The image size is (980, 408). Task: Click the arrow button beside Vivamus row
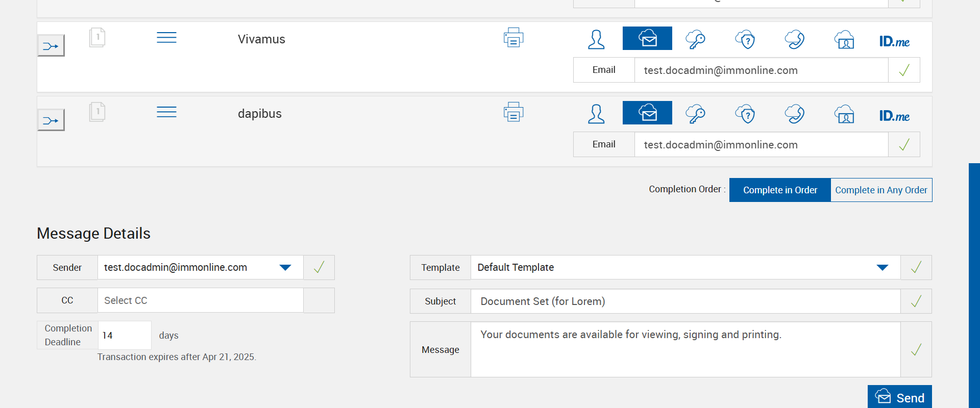tap(51, 46)
